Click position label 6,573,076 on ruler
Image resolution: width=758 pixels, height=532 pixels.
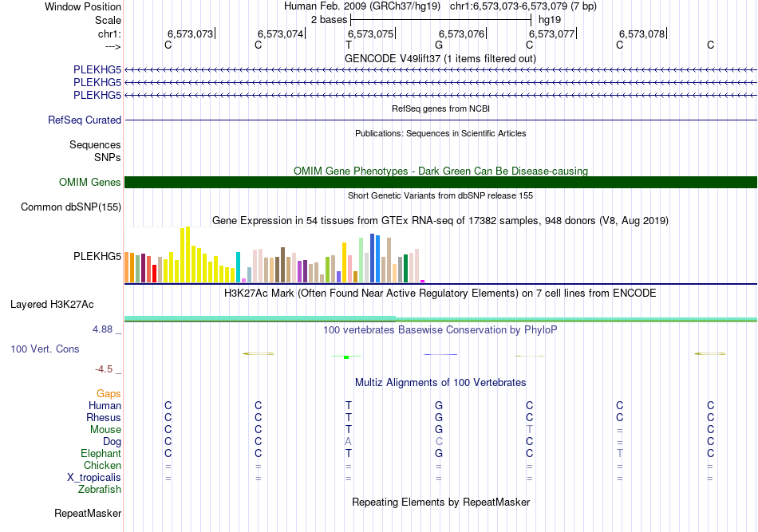pos(461,33)
